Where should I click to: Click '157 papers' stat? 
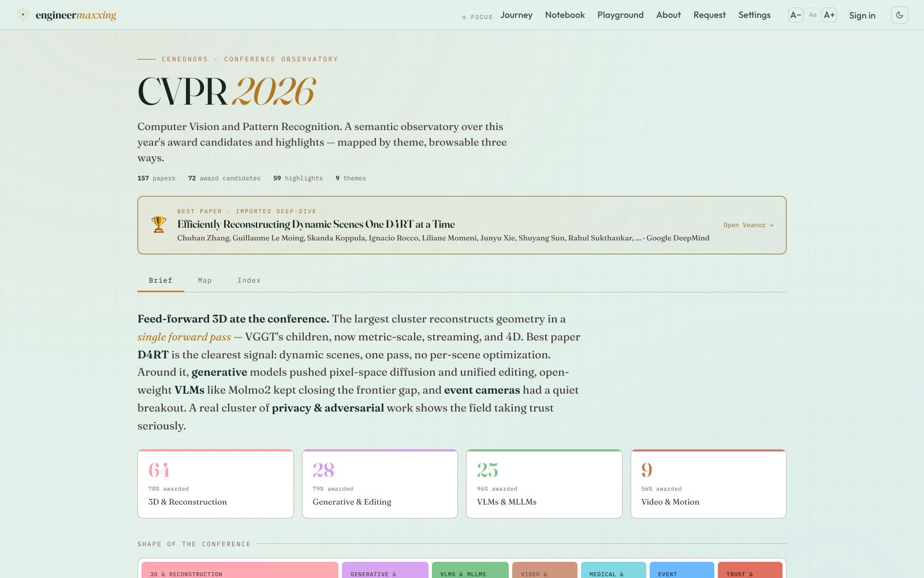pyautogui.click(x=157, y=178)
